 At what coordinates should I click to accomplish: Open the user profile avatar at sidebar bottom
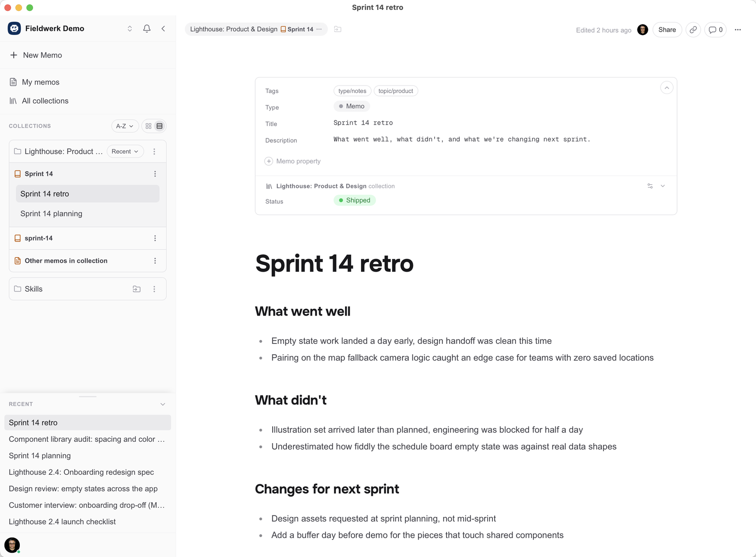[12, 545]
